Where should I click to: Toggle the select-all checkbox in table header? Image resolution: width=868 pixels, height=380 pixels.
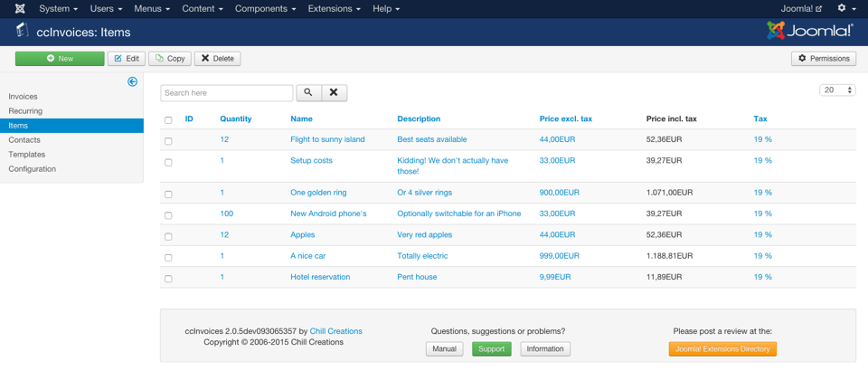pyautogui.click(x=168, y=119)
